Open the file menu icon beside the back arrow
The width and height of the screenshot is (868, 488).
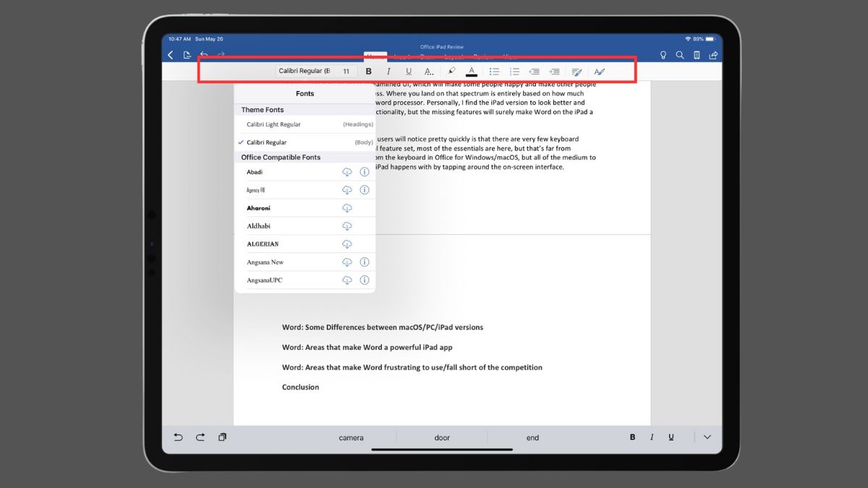[187, 55]
